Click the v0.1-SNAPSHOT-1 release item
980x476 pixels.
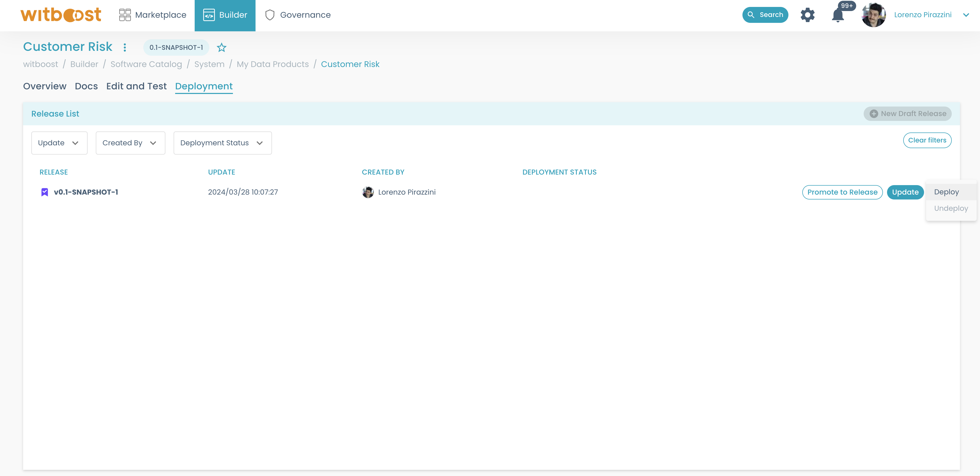pos(86,192)
